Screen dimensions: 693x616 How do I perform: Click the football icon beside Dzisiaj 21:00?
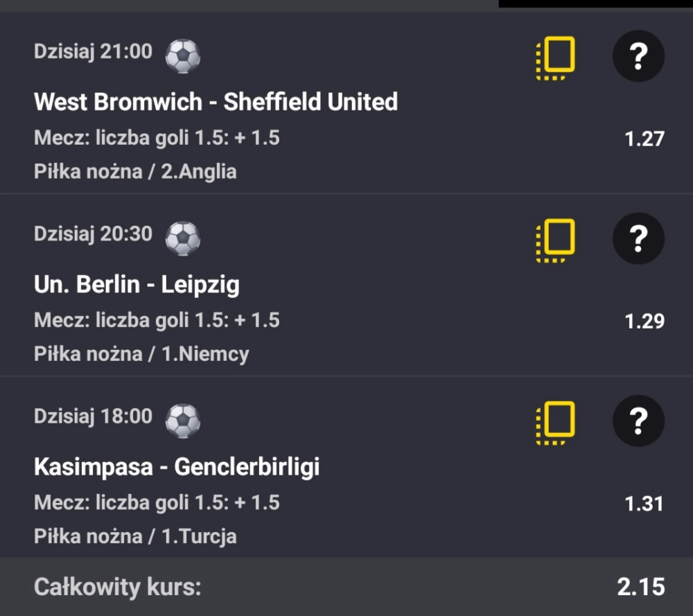click(x=183, y=56)
